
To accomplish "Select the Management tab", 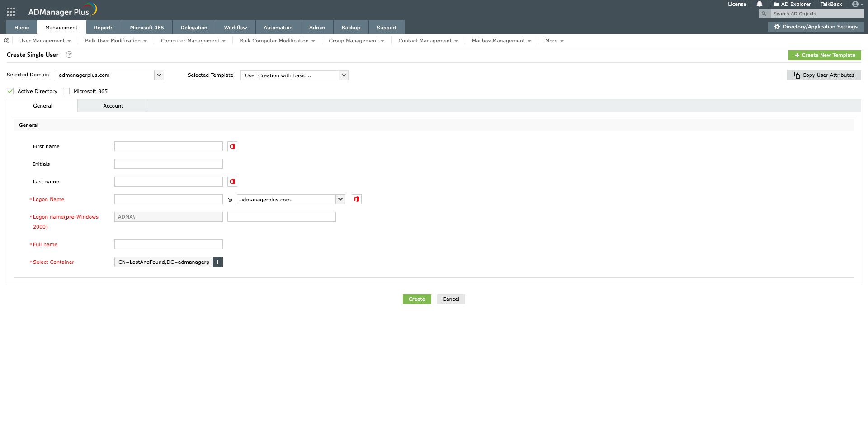I will pyautogui.click(x=61, y=28).
